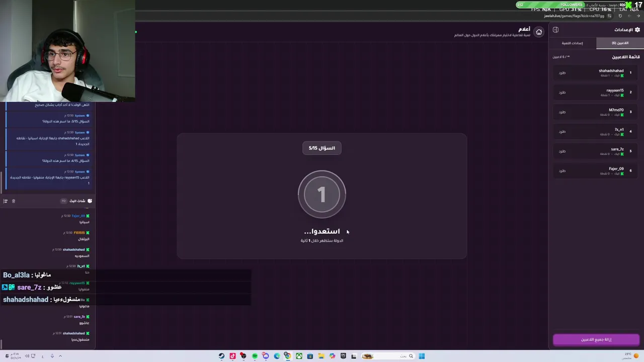Kick player rayyaan15 with طرد
This screenshot has height=362, width=644.
(x=562, y=93)
